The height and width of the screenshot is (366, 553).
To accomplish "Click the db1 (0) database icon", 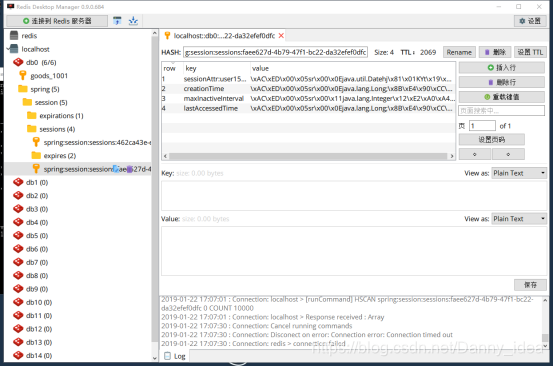I will (x=18, y=182).
